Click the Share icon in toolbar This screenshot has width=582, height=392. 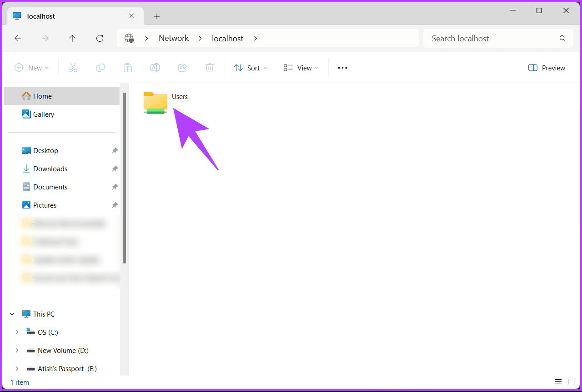pos(182,68)
